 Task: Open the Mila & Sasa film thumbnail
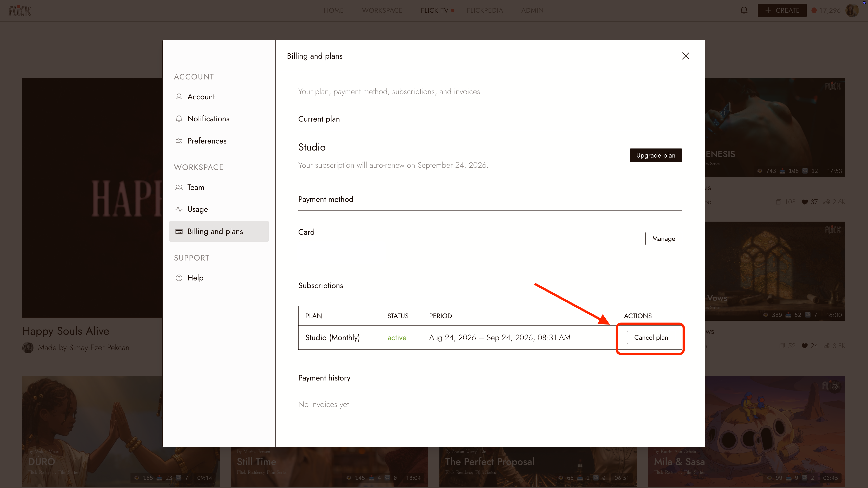[x=746, y=432]
